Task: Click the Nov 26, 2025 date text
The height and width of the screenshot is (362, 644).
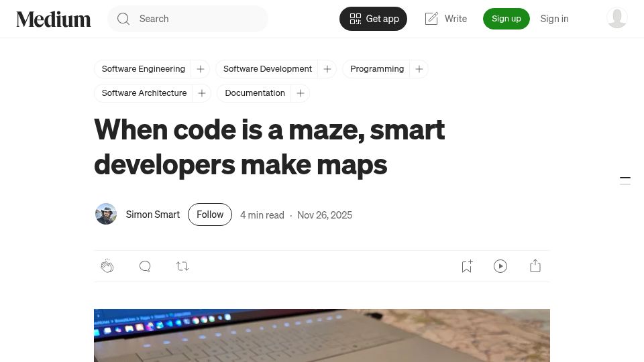Action: [325, 215]
